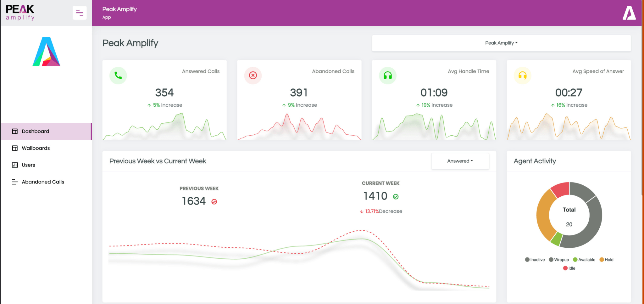
Task: Click the Users chart icon in the sidebar
Action: pyautogui.click(x=15, y=165)
